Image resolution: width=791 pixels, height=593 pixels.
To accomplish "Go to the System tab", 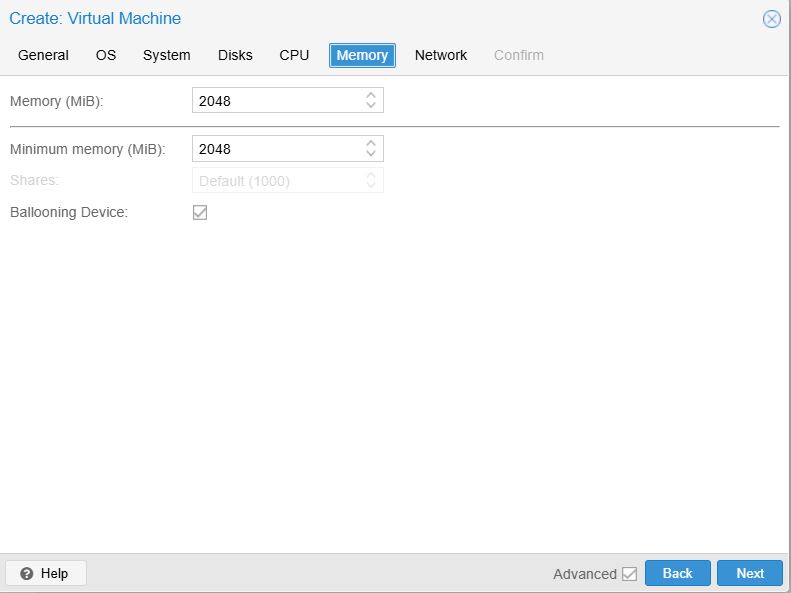I will (x=166, y=55).
